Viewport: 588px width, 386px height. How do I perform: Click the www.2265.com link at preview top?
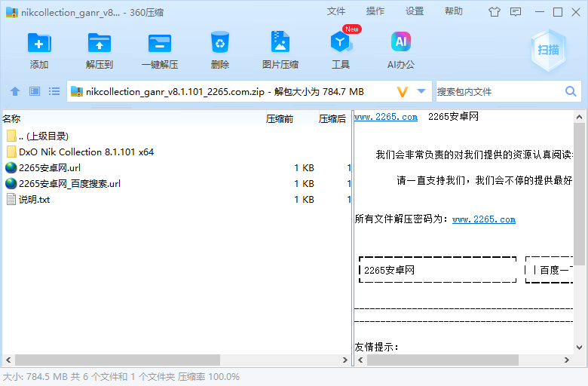[x=386, y=117]
